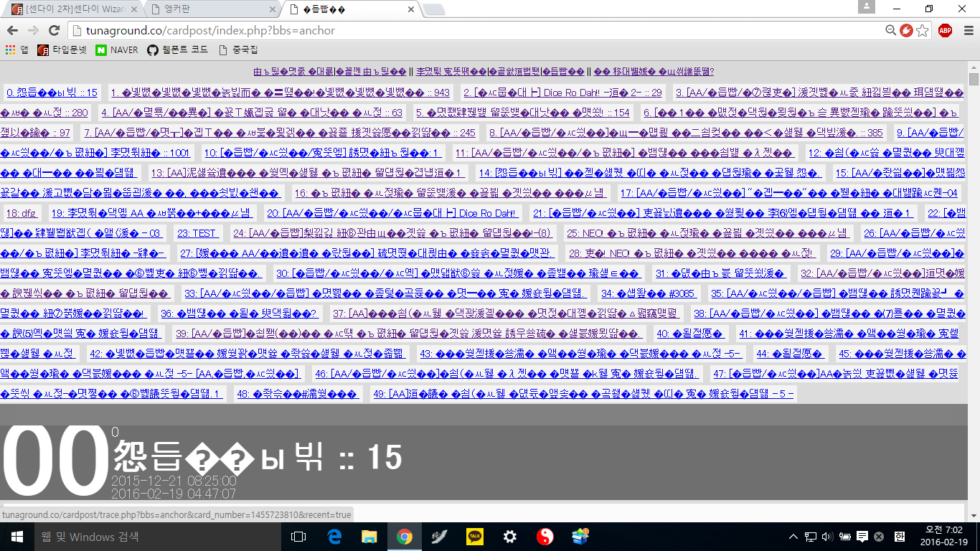Go back to the previous page

point(12,30)
